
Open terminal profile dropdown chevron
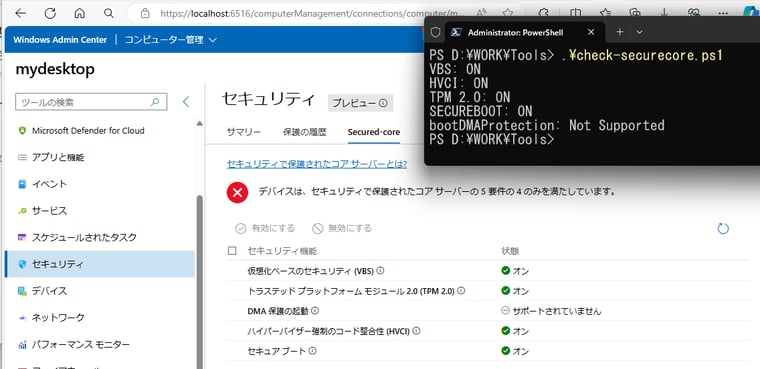639,32
